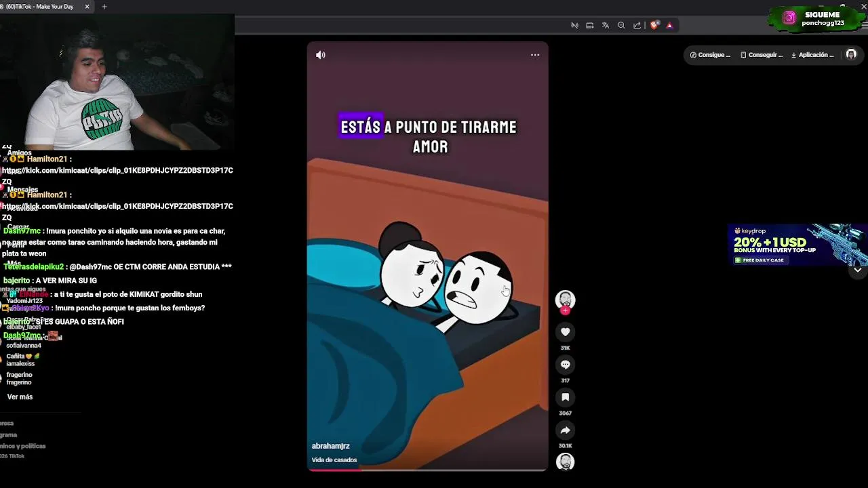Open sofiaivanna4 account in sidebar
This screenshot has width=868, height=488.
pos(24,345)
